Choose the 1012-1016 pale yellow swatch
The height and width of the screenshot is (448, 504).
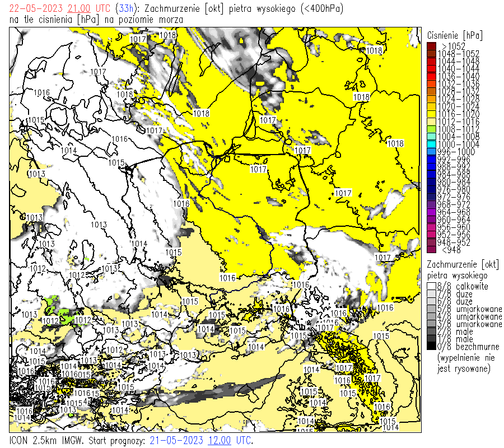pos(431,122)
